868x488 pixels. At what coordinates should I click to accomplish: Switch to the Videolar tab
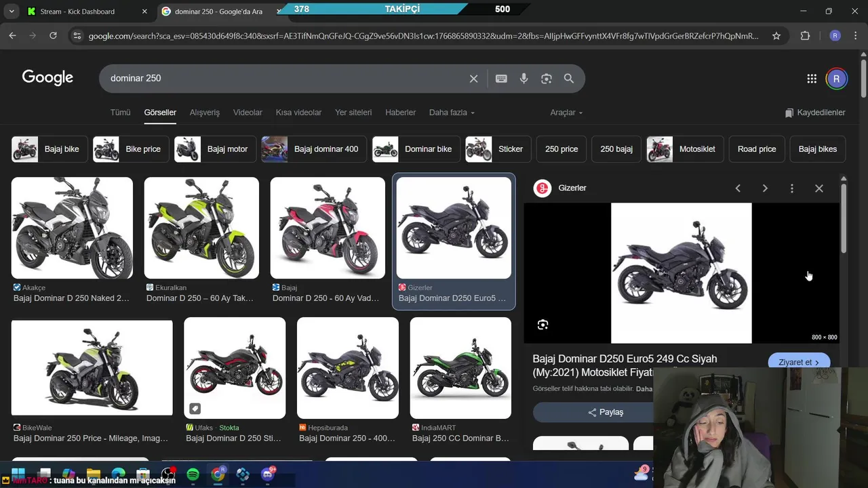pyautogui.click(x=248, y=113)
